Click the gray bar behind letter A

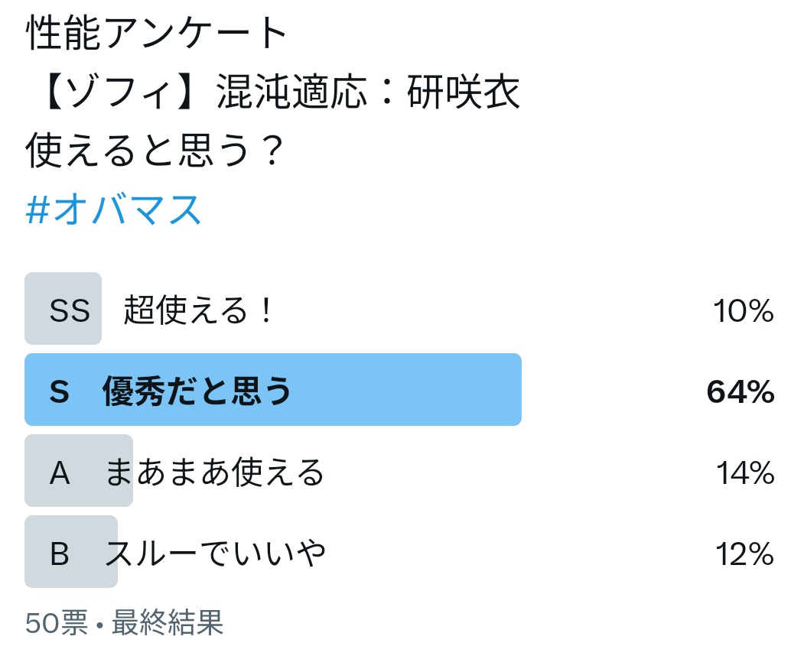pos(79,471)
